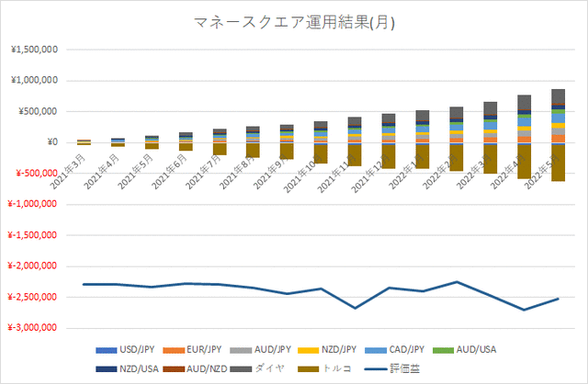Click the USD/JPY blue legend swatch

(107, 350)
